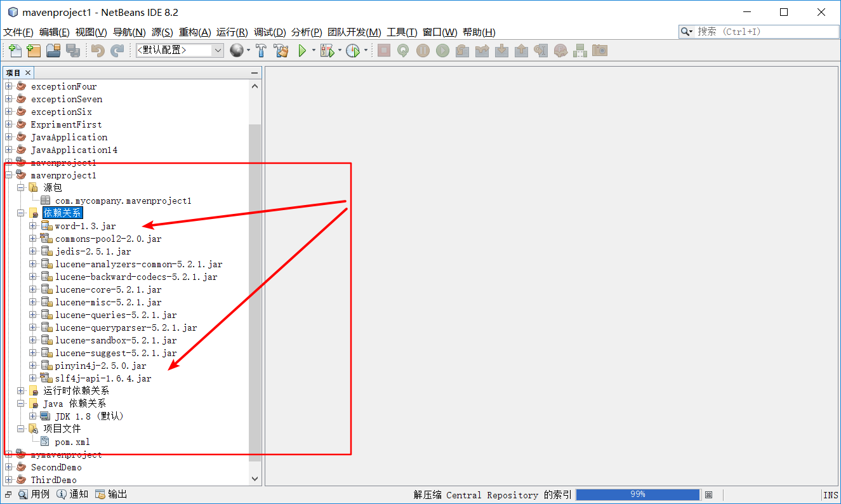Click the Clean and Build icon
Screen dimensions: 841x504
pyautogui.click(x=281, y=51)
